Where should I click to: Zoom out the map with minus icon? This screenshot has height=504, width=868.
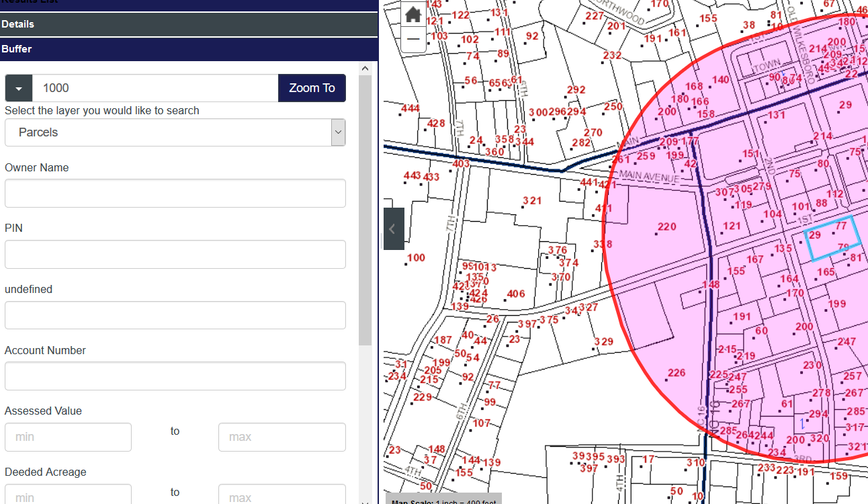413,40
